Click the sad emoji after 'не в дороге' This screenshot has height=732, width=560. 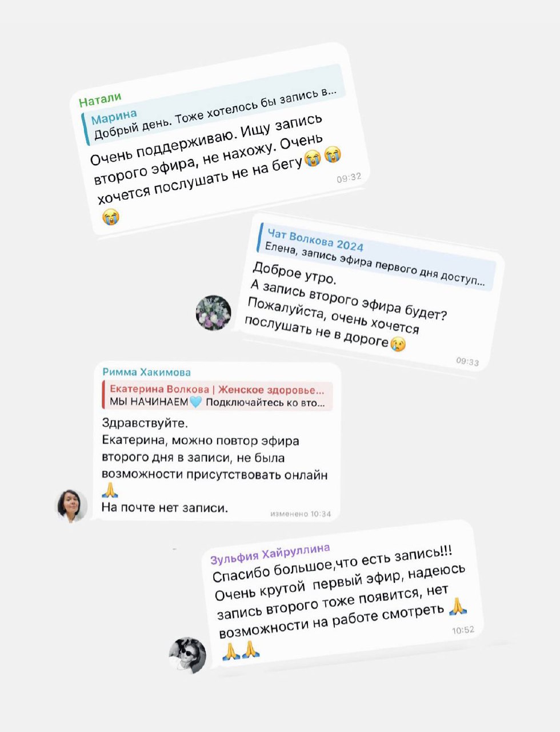tap(398, 344)
